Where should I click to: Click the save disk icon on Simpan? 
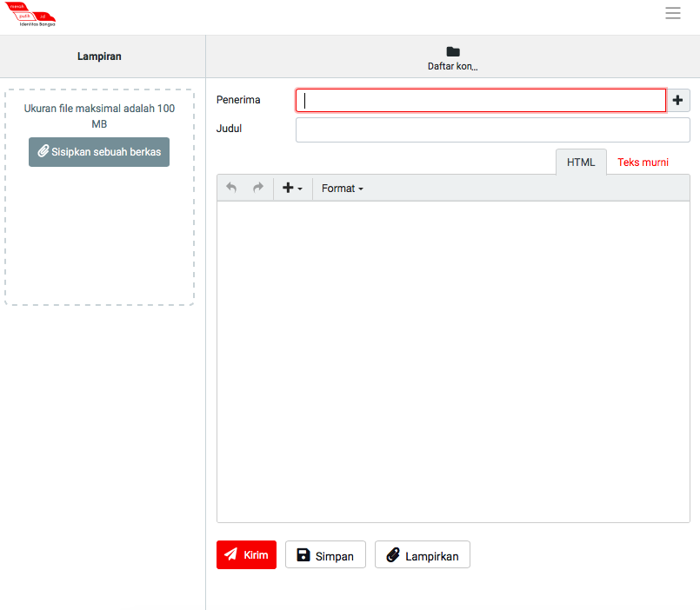(303, 554)
